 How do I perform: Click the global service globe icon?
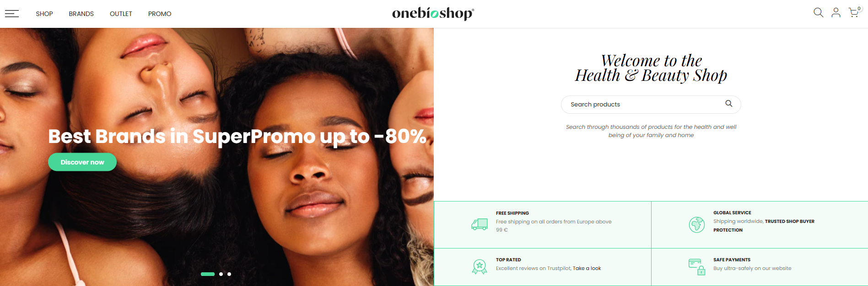(x=697, y=224)
